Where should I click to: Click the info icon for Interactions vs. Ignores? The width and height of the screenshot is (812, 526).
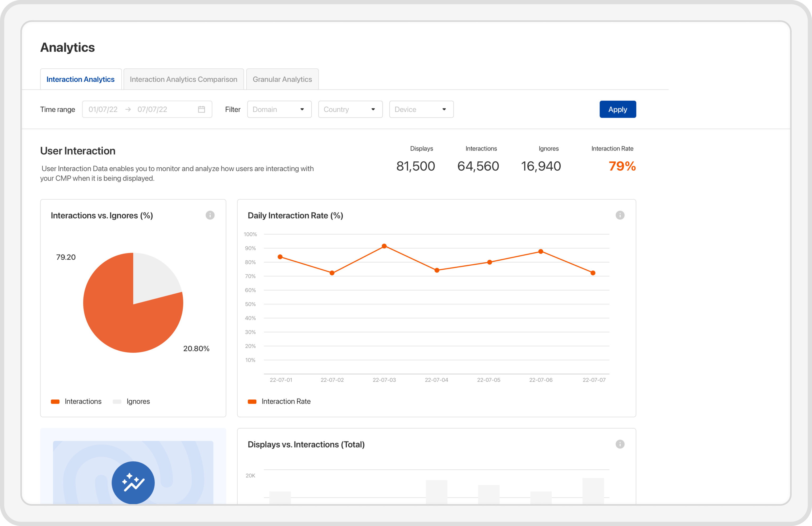(210, 215)
